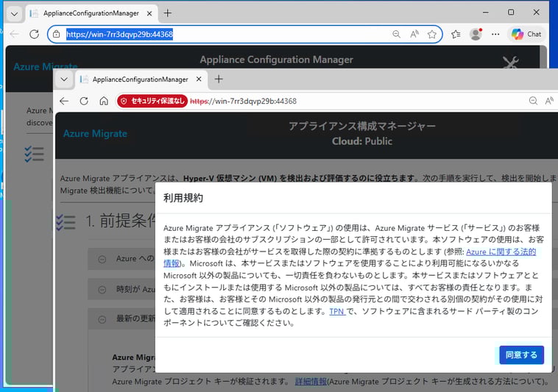Click the read aloud icon in the back window
The height and width of the screenshot is (392, 558).
(414, 34)
